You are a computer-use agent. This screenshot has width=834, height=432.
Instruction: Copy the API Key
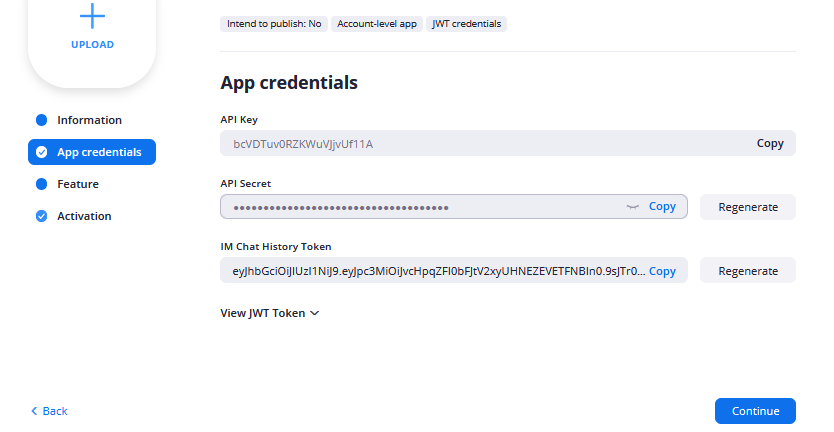click(x=770, y=143)
